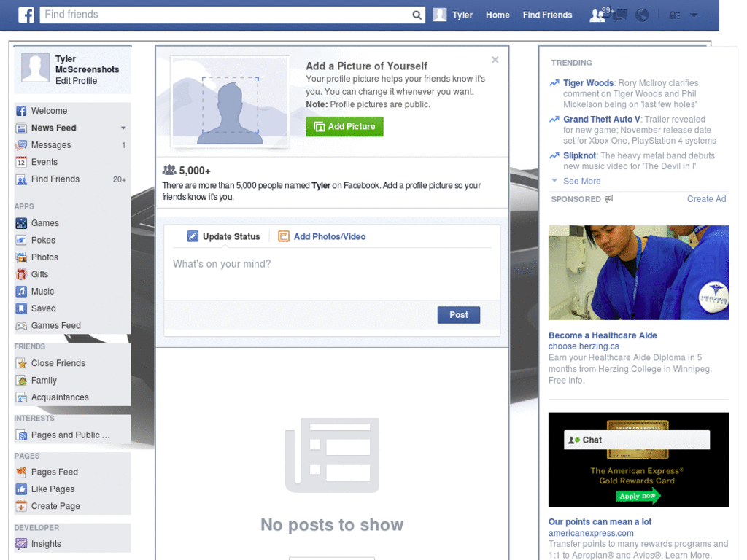Open the Create Page plus icon
This screenshot has height=560, width=747.
[21, 506]
